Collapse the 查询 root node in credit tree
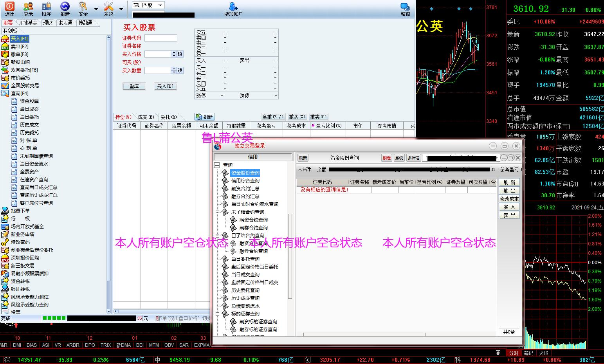The width and height of the screenshot is (604, 364). (217, 165)
